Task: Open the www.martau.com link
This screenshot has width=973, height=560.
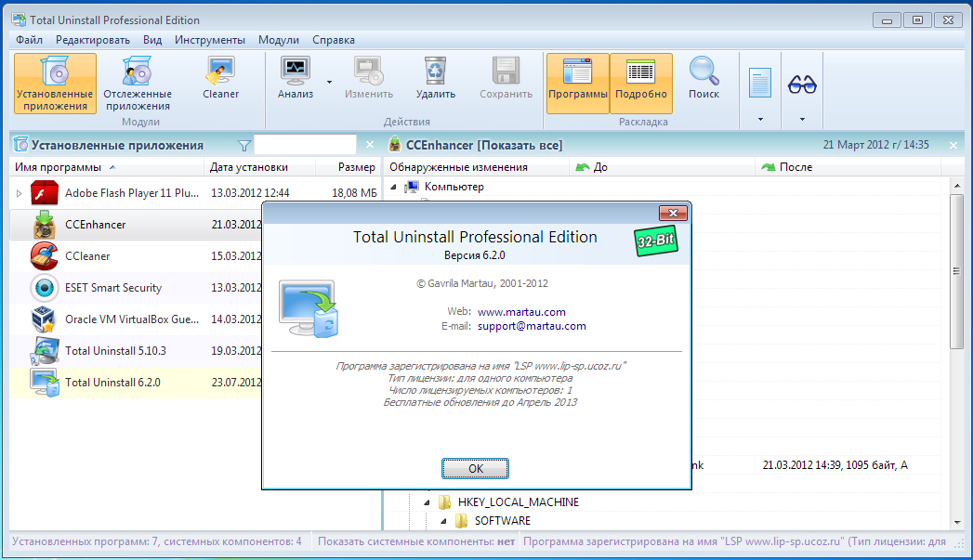Action: (x=521, y=312)
